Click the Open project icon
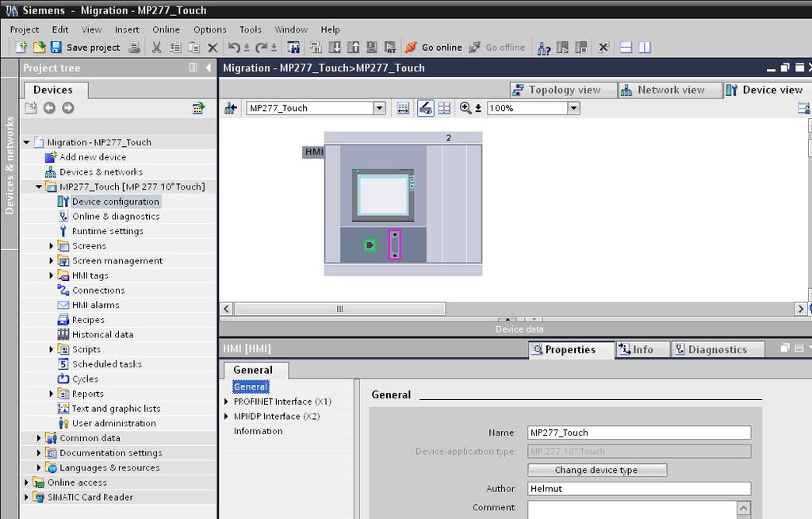Screen dimensions: 812x519 (x=39, y=47)
